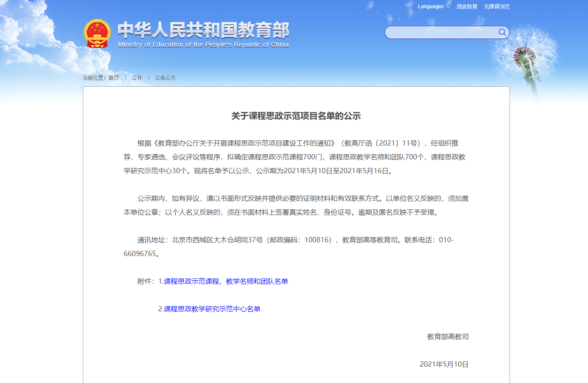Click the 2021年5月10日 date at the bottom

pos(444,364)
